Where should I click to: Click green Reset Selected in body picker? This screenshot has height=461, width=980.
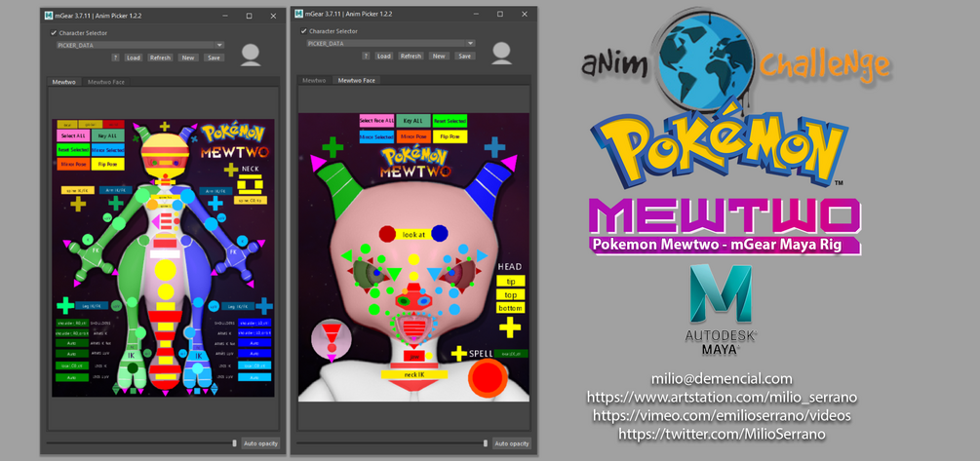(73, 150)
